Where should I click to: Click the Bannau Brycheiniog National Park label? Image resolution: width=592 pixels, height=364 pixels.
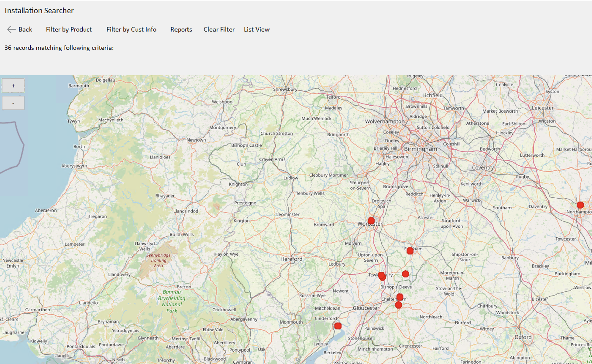click(172, 301)
